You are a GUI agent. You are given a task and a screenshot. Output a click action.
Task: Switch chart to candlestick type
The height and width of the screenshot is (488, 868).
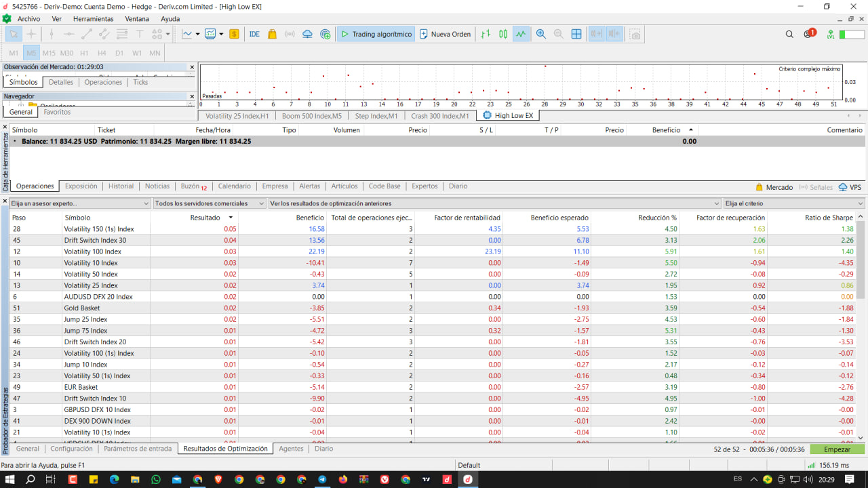(503, 34)
